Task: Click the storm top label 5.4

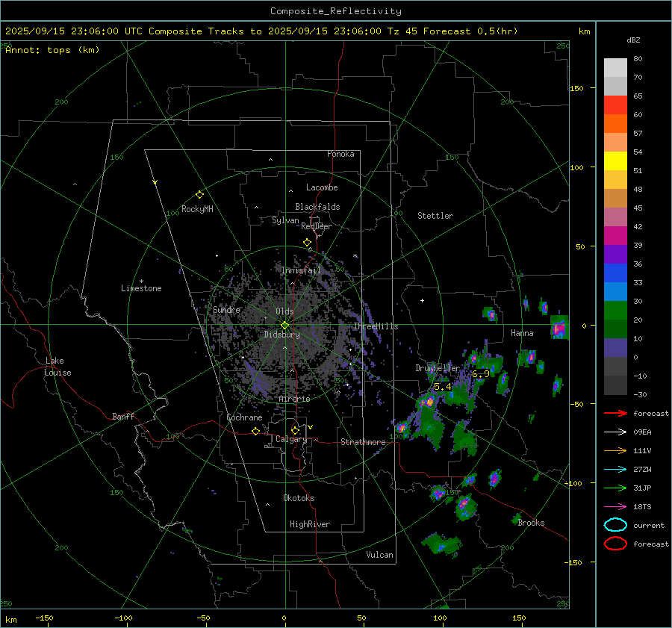Action: click(442, 387)
